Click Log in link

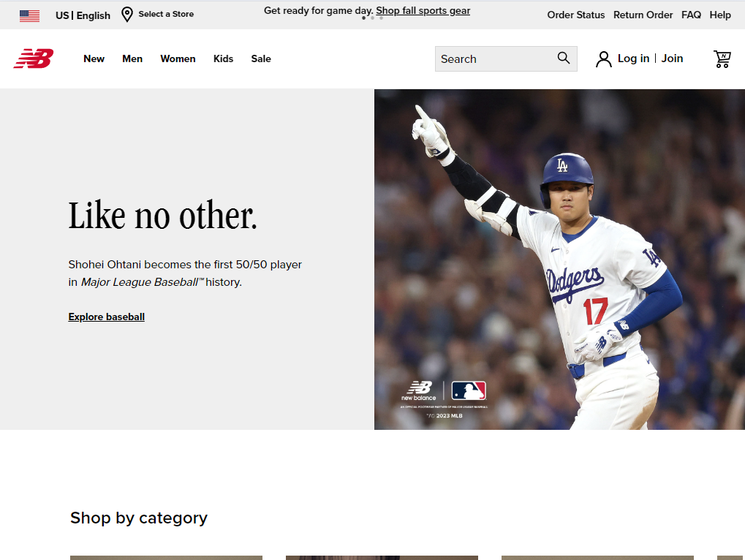[633, 58]
